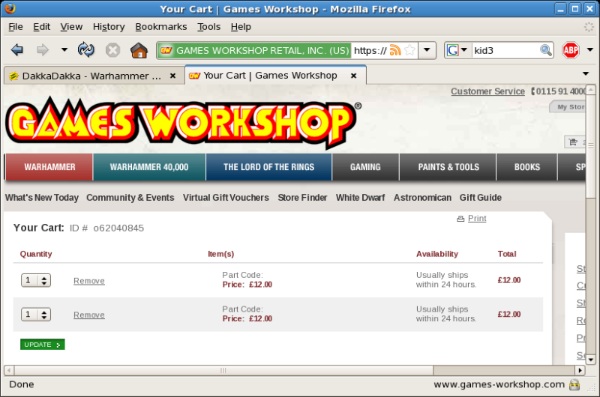This screenshot has height=397, width=600.
Task: Click the Print link
Action: click(x=477, y=218)
